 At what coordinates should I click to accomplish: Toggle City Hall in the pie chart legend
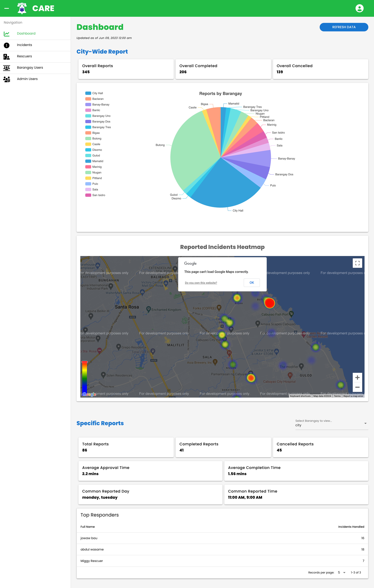click(98, 93)
